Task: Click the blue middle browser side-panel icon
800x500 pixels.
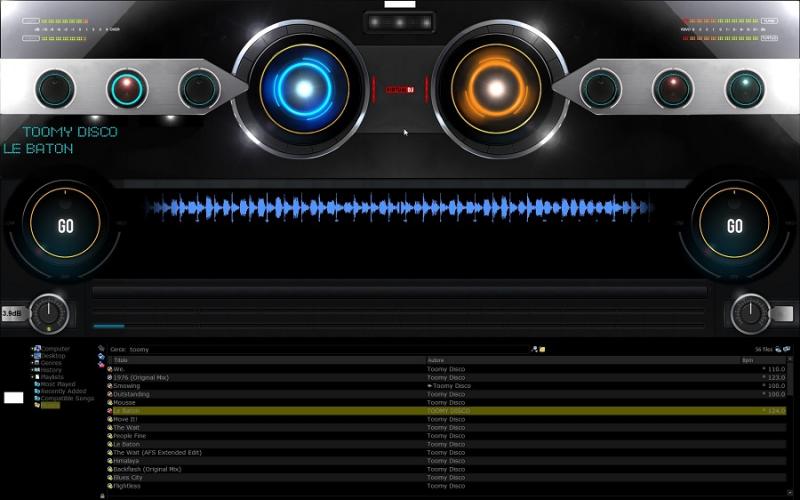Action: coord(101,356)
